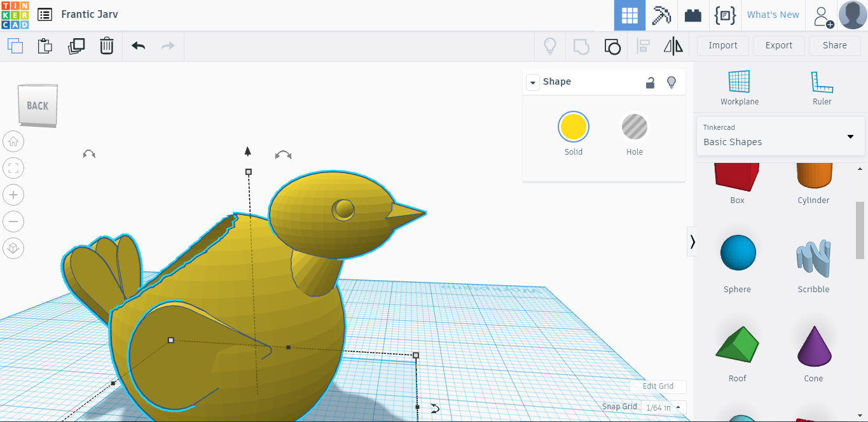The width and height of the screenshot is (868, 422).
Task: Switch to 3D design grid view
Action: point(630,15)
